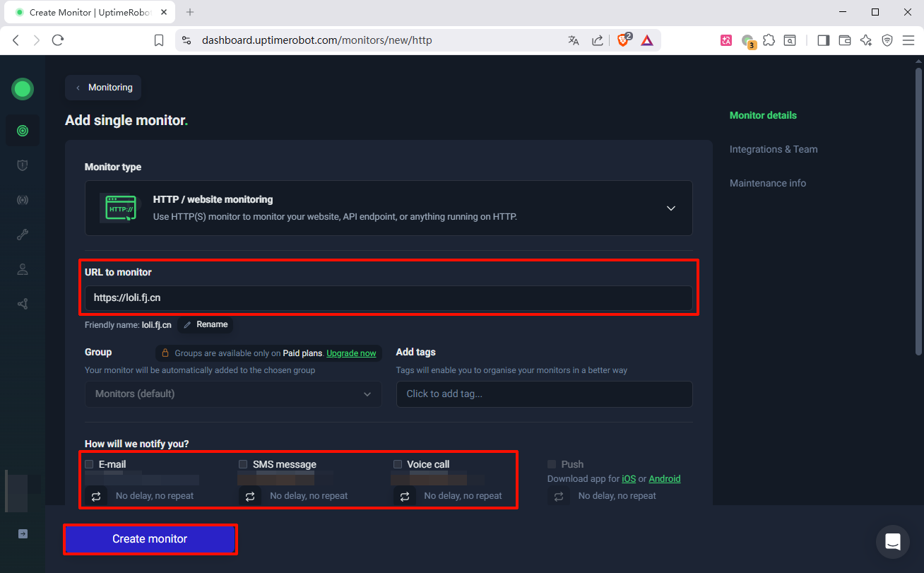Open the Monitors (default) group dropdown
Viewport: 924px width, 573px height.
(x=233, y=394)
